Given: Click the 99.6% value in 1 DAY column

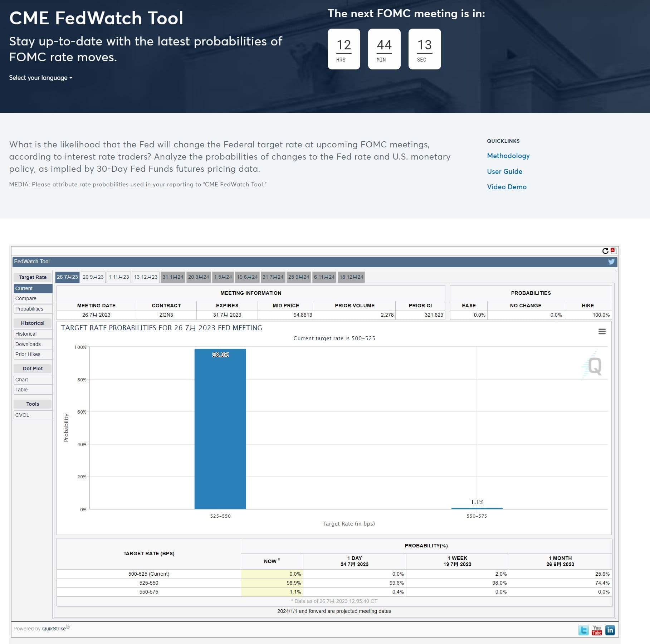Looking at the screenshot, I should (396, 583).
